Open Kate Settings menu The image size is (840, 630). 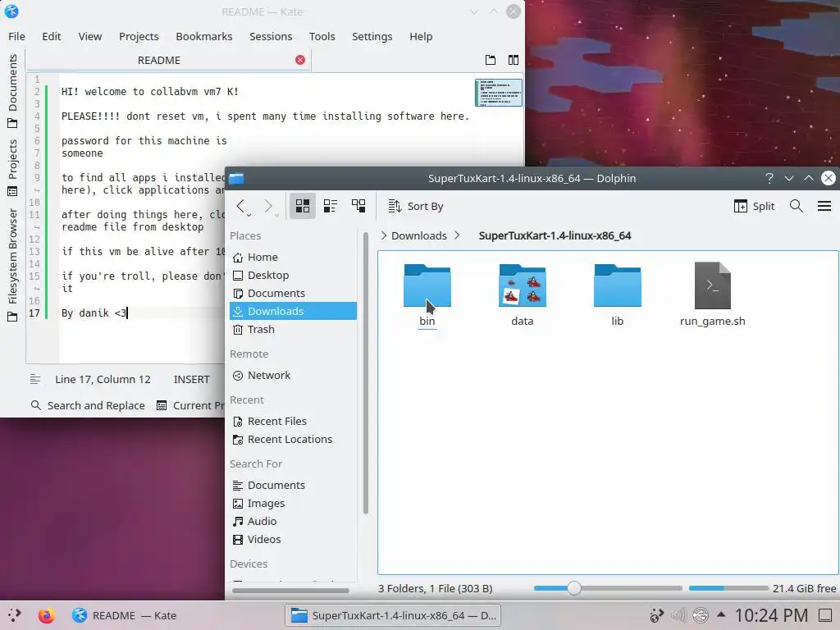372,36
